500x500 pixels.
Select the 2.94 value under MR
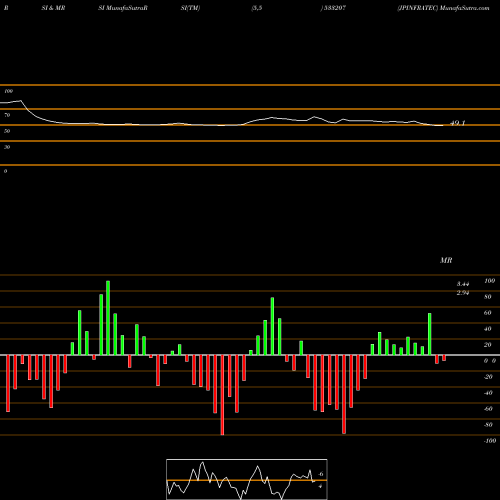pyautogui.click(x=463, y=293)
